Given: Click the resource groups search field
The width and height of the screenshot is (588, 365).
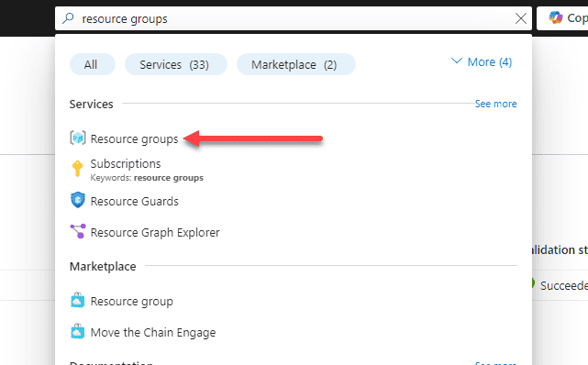Looking at the screenshot, I should (x=294, y=18).
